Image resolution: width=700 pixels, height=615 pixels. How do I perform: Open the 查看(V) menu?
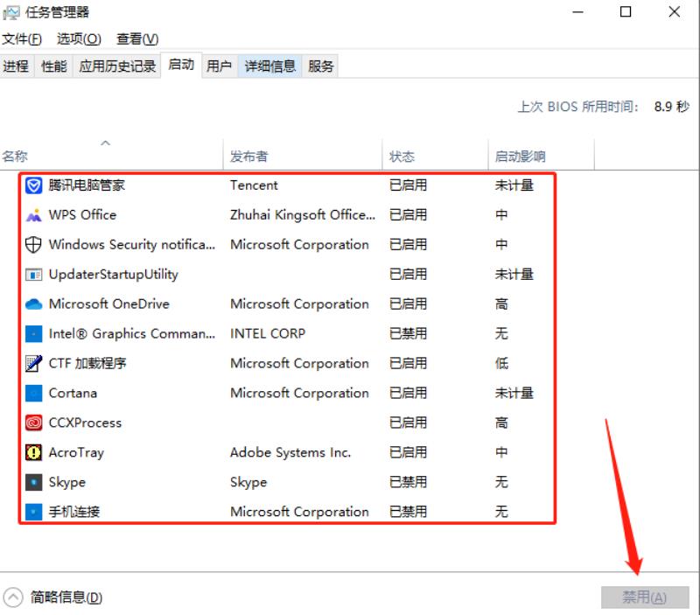tap(137, 39)
